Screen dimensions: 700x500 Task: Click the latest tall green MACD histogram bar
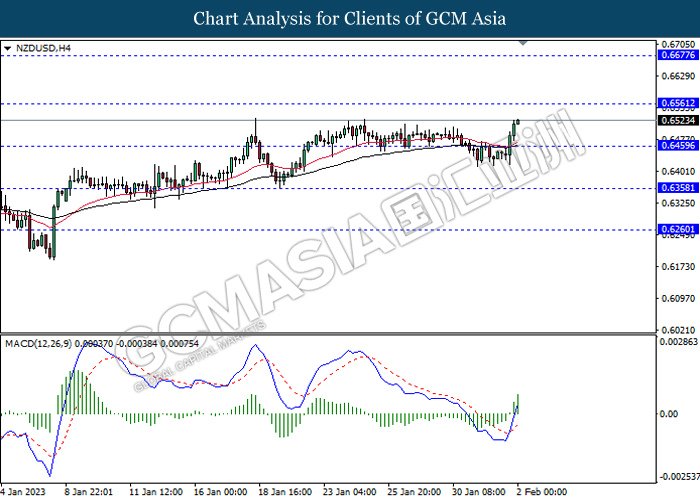click(518, 404)
